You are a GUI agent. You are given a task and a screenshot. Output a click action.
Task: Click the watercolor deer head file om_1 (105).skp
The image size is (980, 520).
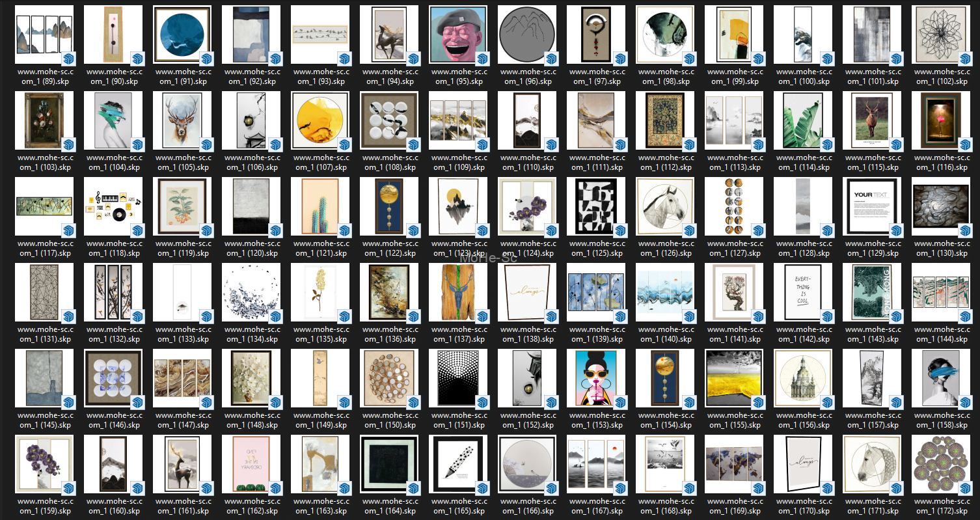click(182, 120)
